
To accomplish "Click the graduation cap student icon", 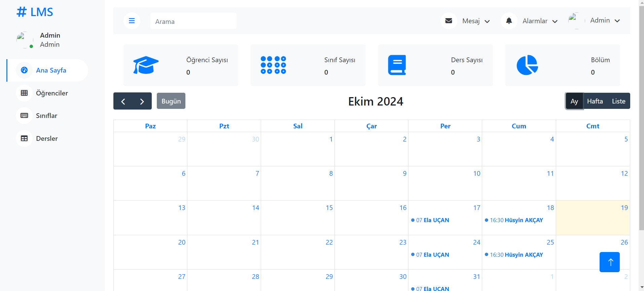I will (x=146, y=65).
